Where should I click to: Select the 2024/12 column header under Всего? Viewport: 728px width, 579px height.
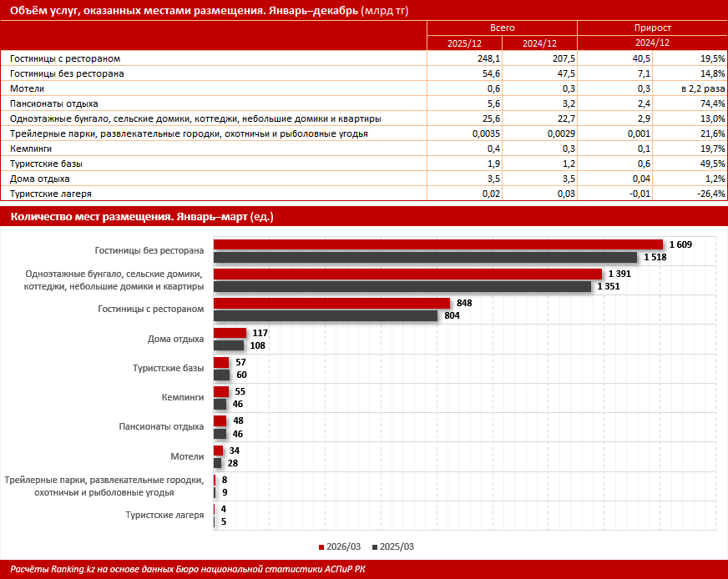539,43
